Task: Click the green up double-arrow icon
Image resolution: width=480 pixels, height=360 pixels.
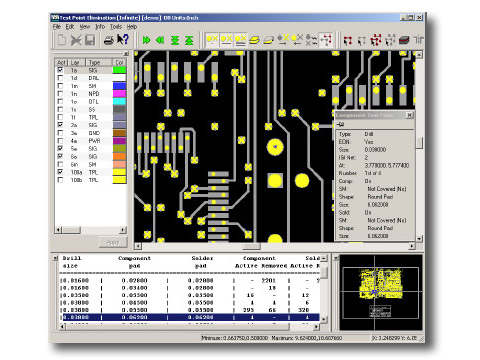Action: pos(189,40)
